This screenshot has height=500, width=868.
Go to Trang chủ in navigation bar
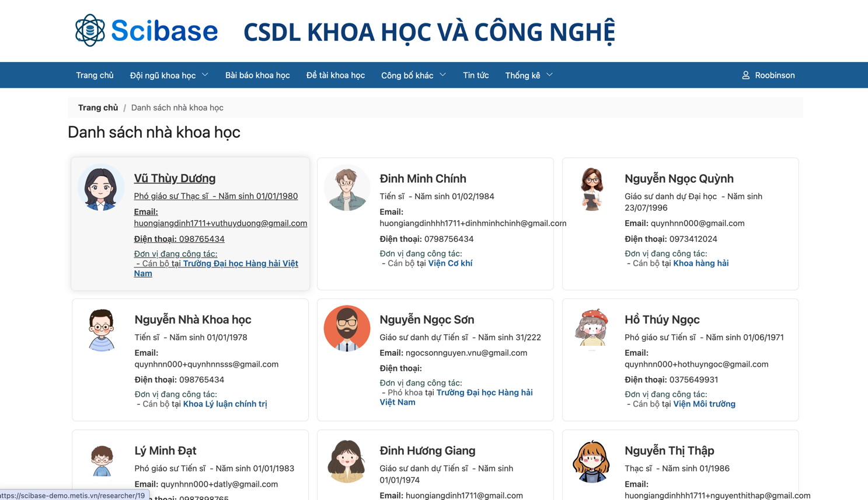pos(95,75)
